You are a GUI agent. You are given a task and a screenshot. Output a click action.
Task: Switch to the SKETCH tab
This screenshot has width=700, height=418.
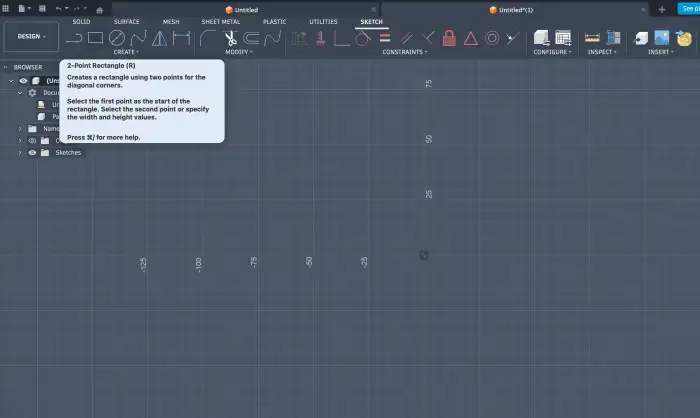[371, 21]
